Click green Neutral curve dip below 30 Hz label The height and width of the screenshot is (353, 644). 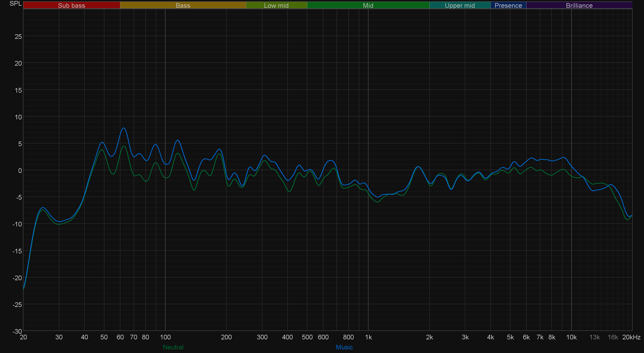[x=59, y=224]
